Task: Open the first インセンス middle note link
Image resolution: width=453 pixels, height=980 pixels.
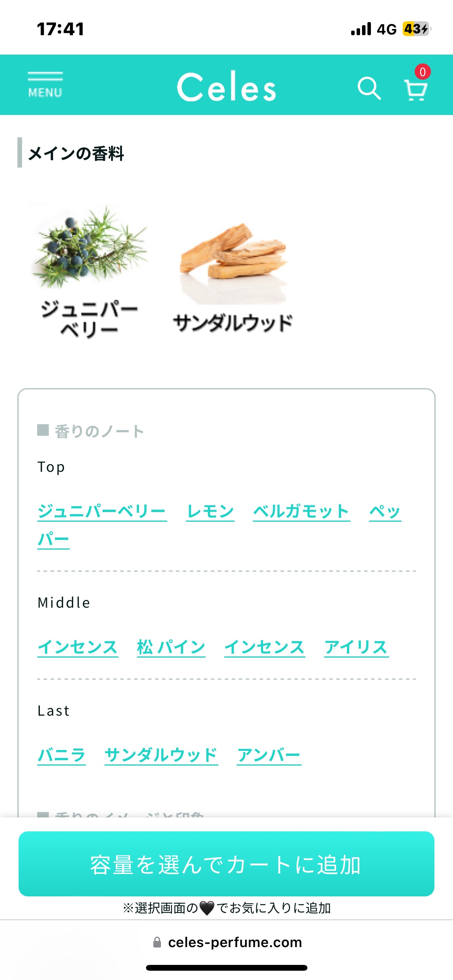Action: (78, 647)
